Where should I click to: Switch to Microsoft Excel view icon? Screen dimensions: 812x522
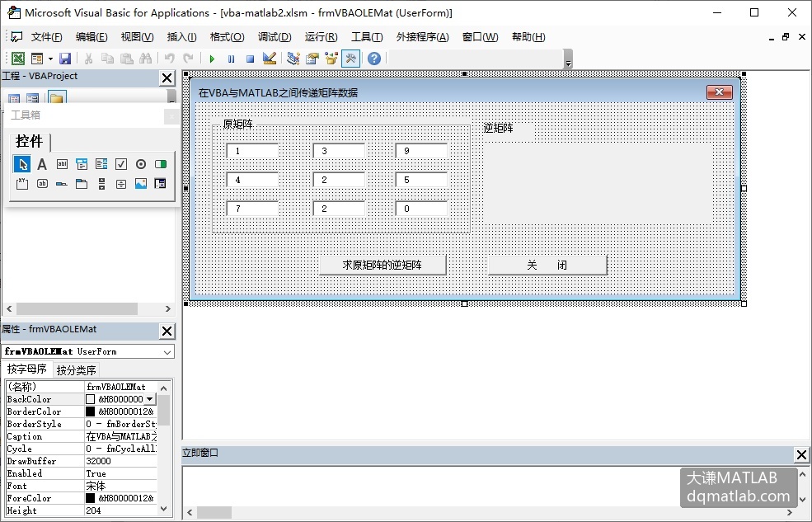(18, 59)
